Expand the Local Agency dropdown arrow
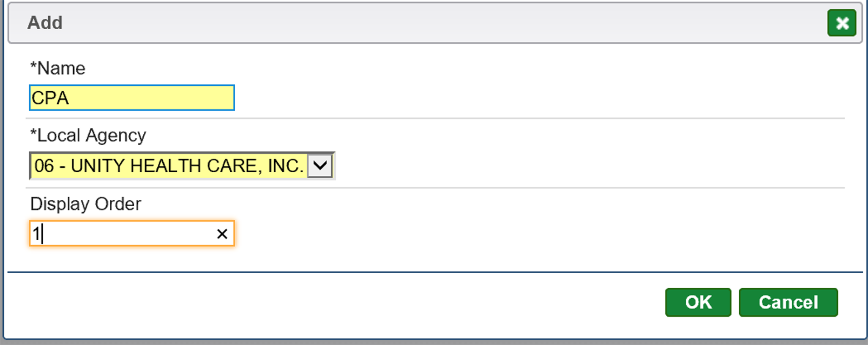Image resolution: width=868 pixels, height=345 pixels. pos(320,165)
